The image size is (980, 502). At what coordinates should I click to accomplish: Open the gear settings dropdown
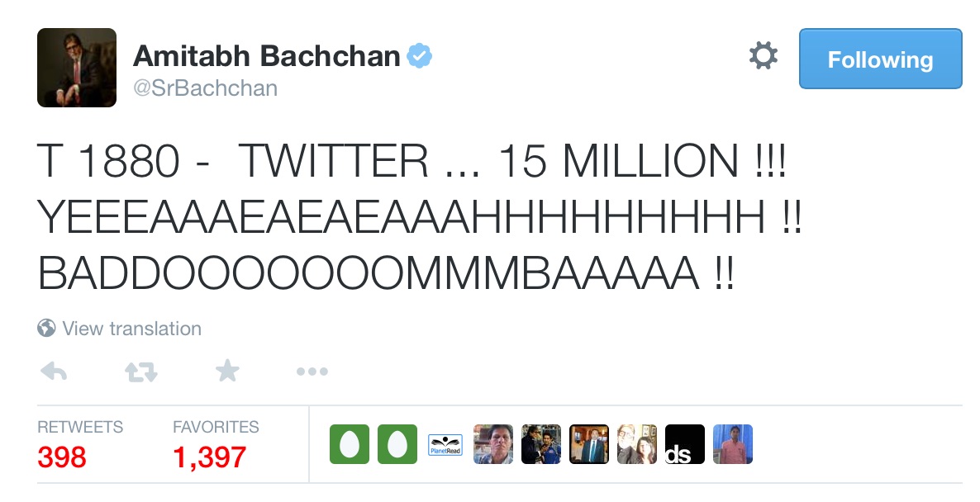[x=763, y=57]
